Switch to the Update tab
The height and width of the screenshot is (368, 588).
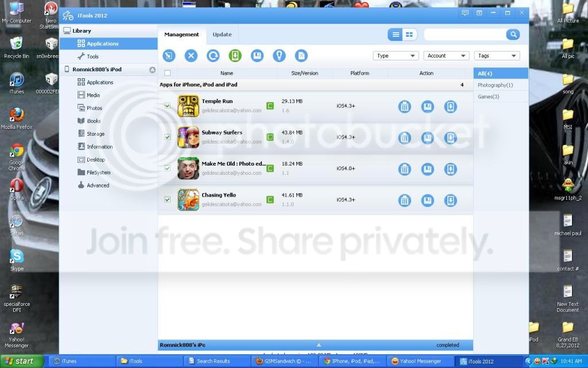[x=222, y=34]
